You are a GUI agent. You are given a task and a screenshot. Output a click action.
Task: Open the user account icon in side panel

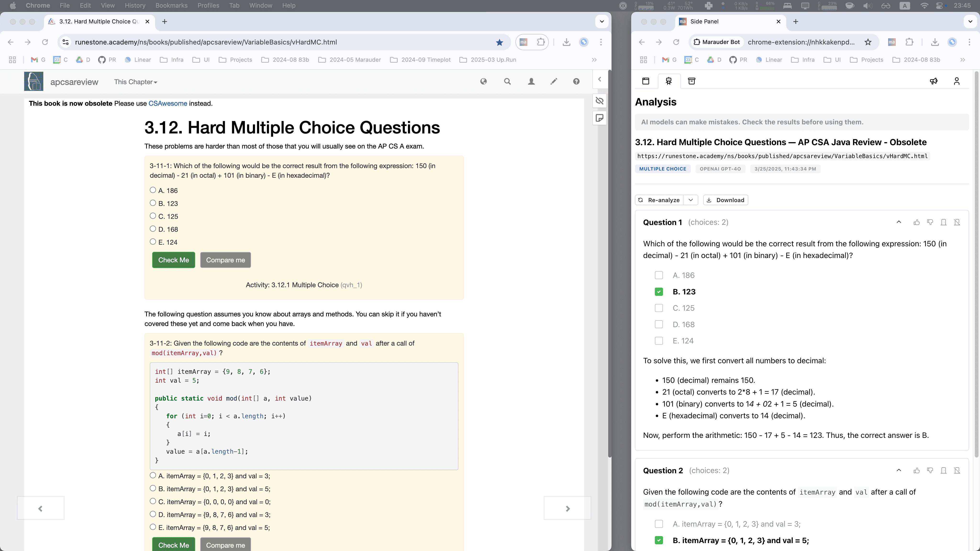coord(956,81)
